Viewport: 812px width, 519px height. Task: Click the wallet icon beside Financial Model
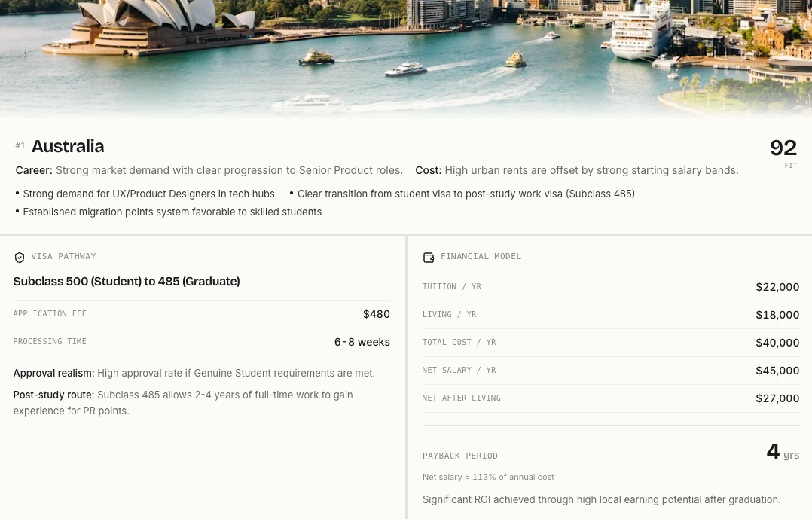pos(429,258)
